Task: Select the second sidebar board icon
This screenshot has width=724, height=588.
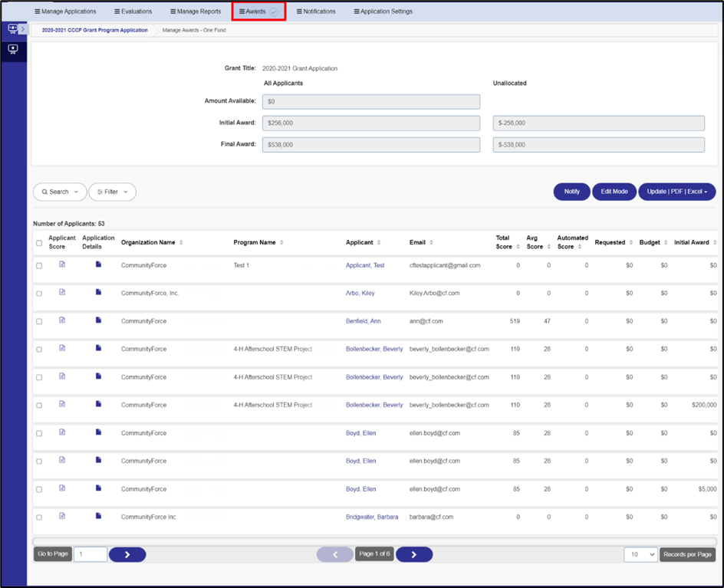Action: click(13, 49)
